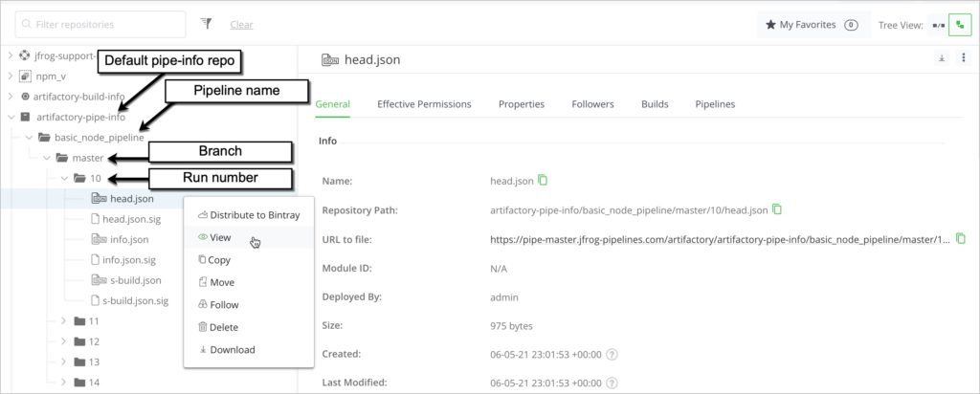Click the Deployed By value admin

(x=504, y=297)
